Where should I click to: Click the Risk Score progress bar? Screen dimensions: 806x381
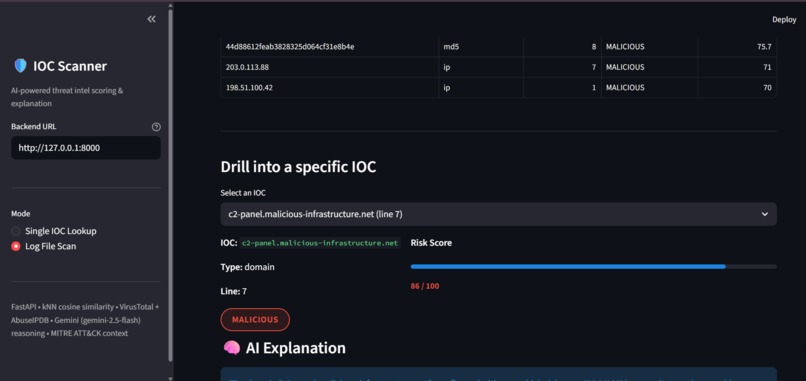[x=593, y=266]
